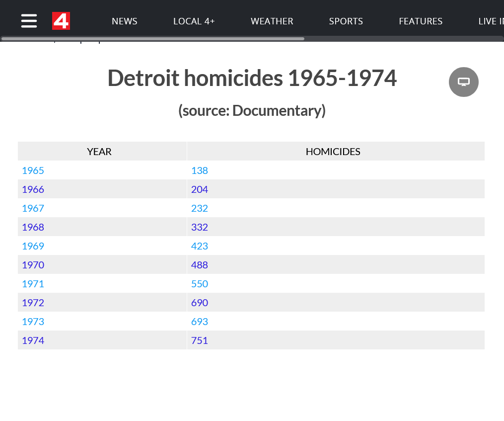Click the 1972 year link

click(x=33, y=303)
